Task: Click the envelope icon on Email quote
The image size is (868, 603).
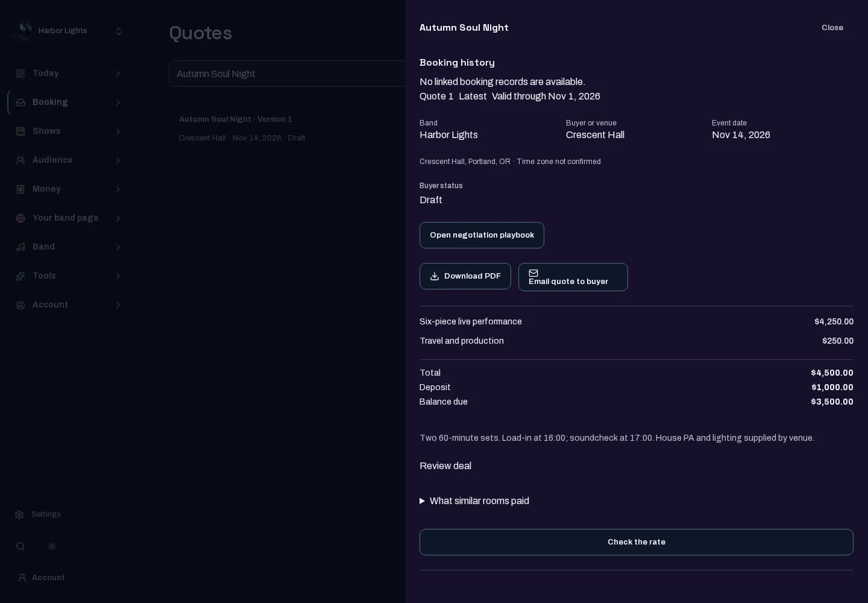Action: (x=533, y=273)
